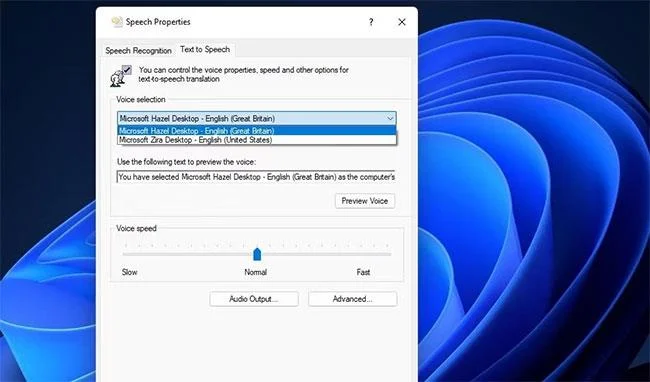This screenshot has height=382, width=650.
Task: Close the Speech Properties dialog
Action: (x=402, y=22)
